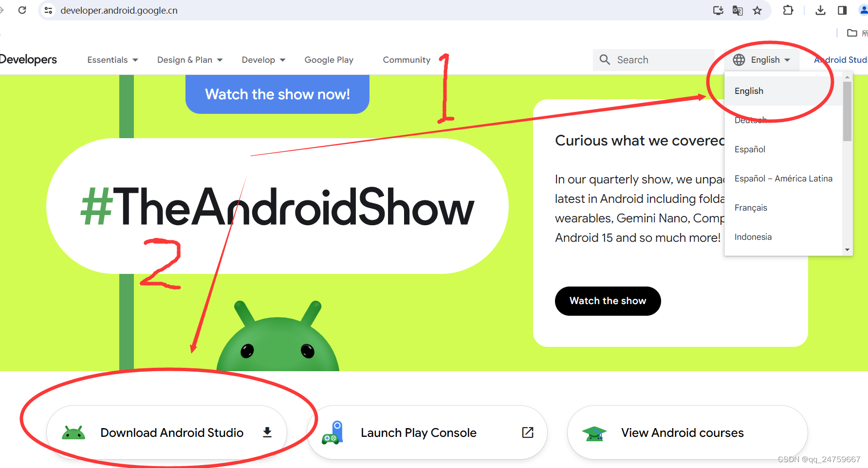The width and height of the screenshot is (868, 468).
Task: Click the #TheAndroidShow banner
Action: 277,206
